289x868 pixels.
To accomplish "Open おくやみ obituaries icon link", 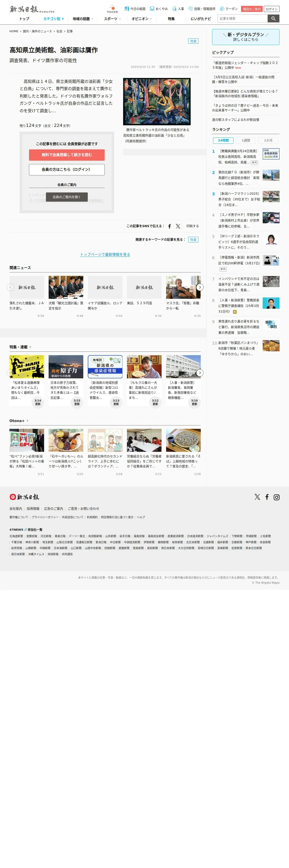I will point(159,9).
